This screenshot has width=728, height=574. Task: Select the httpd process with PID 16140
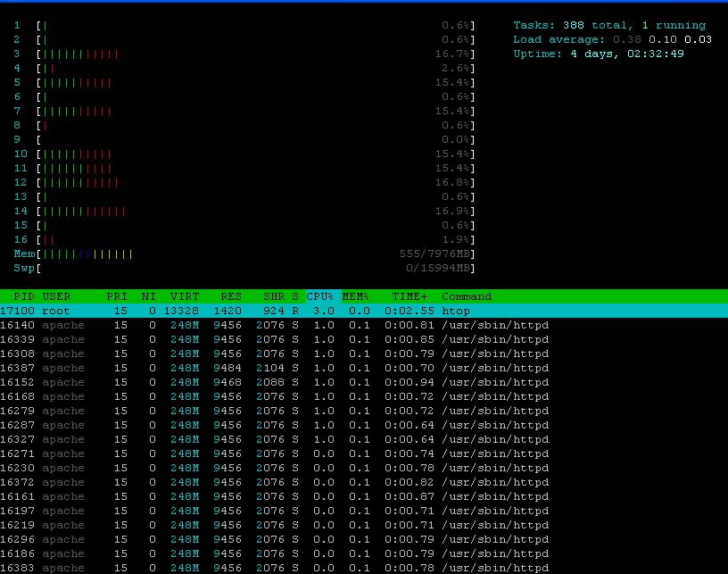pyautogui.click(x=268, y=325)
